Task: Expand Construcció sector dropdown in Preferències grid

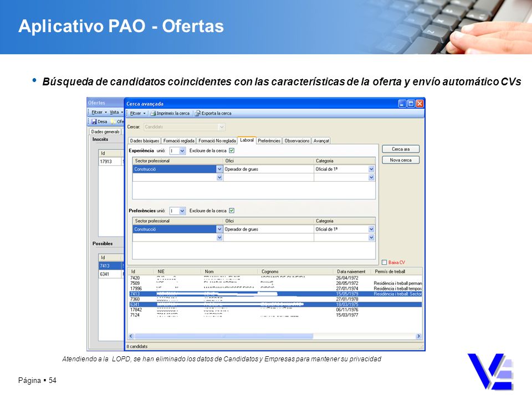Action: click(219, 229)
